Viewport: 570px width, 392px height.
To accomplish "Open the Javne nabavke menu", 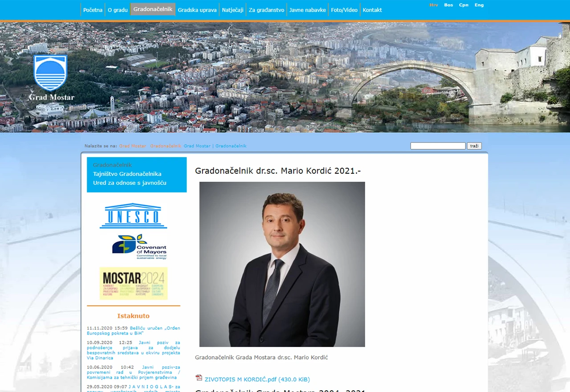I will pos(308,10).
